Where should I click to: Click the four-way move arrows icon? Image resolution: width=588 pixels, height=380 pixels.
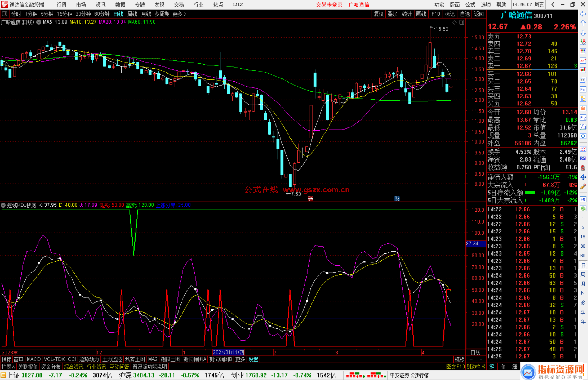tap(583, 177)
